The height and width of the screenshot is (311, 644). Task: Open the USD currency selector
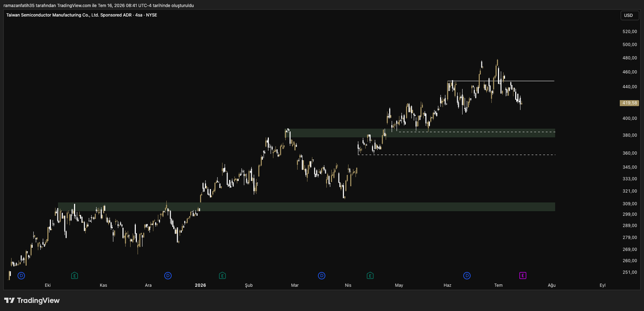(x=628, y=16)
